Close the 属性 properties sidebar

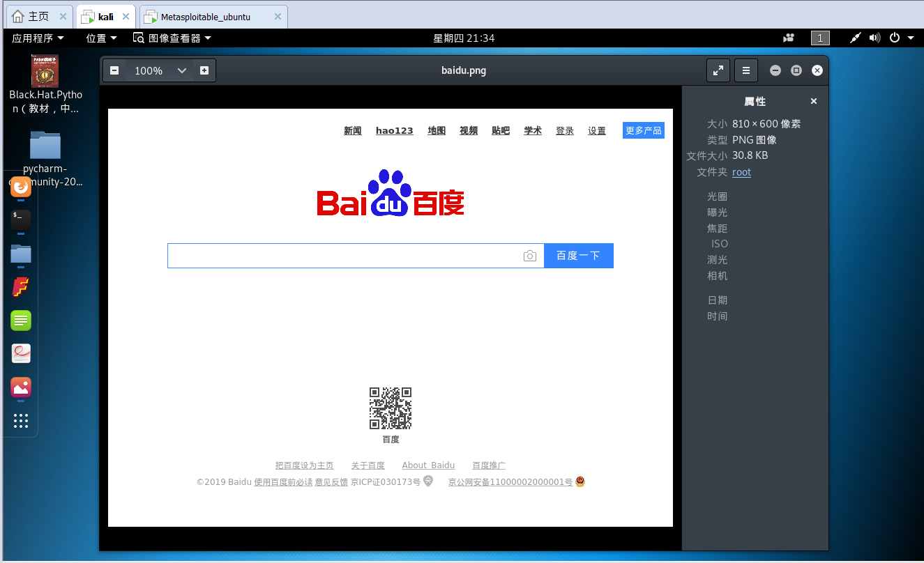[813, 101]
